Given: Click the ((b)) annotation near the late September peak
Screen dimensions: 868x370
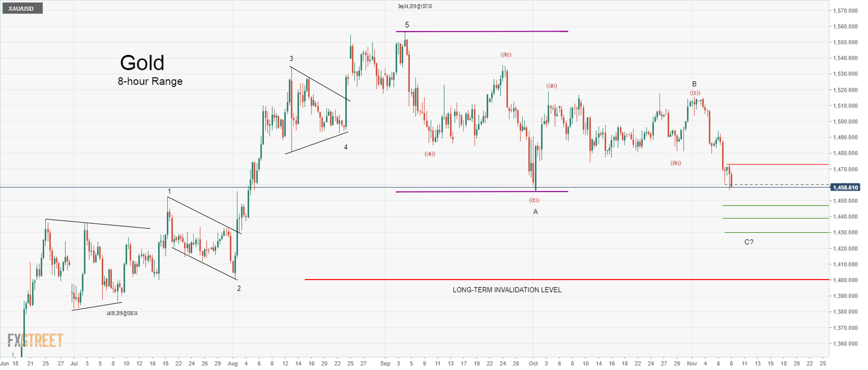Looking at the screenshot, I should click(506, 55).
